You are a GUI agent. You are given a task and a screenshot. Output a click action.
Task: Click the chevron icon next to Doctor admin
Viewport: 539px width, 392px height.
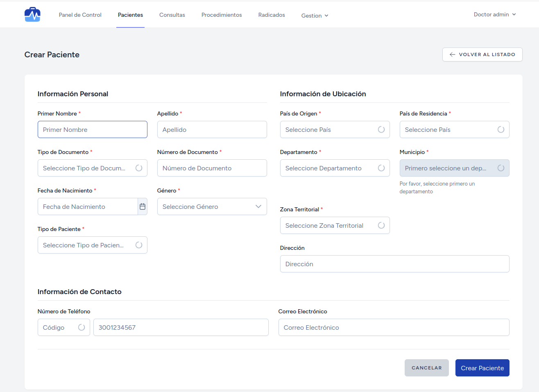coord(514,14)
